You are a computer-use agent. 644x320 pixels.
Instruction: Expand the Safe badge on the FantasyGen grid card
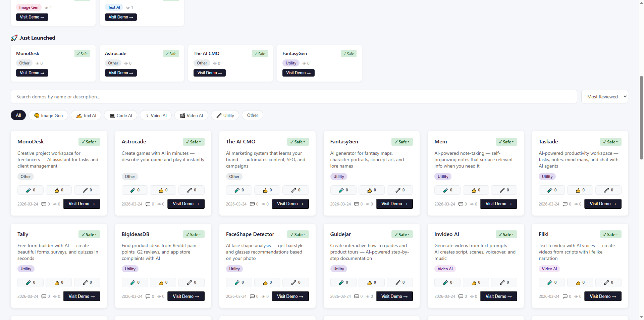402,142
